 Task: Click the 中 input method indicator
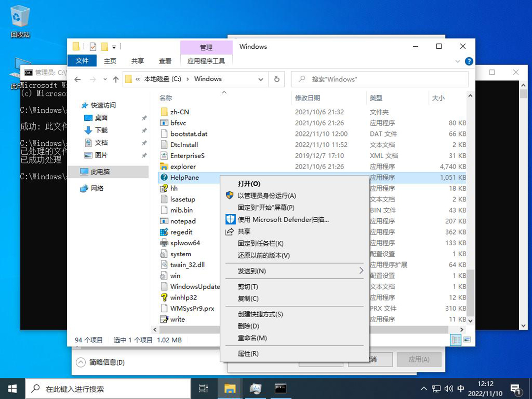pyautogui.click(x=461, y=389)
